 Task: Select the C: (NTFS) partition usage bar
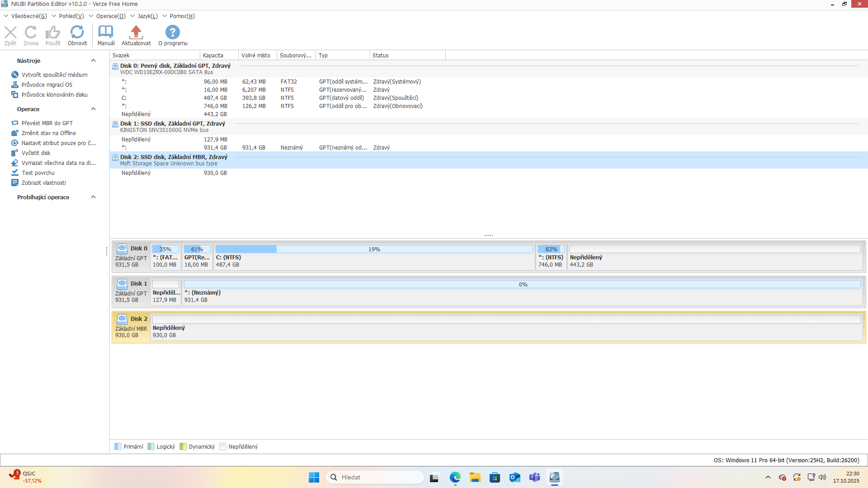tap(374, 249)
